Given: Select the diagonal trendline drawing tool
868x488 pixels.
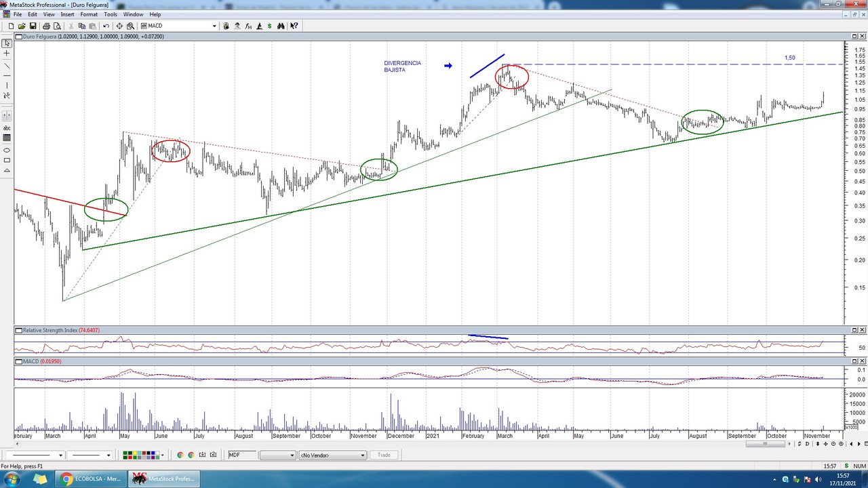Looking at the screenshot, I should (x=7, y=66).
